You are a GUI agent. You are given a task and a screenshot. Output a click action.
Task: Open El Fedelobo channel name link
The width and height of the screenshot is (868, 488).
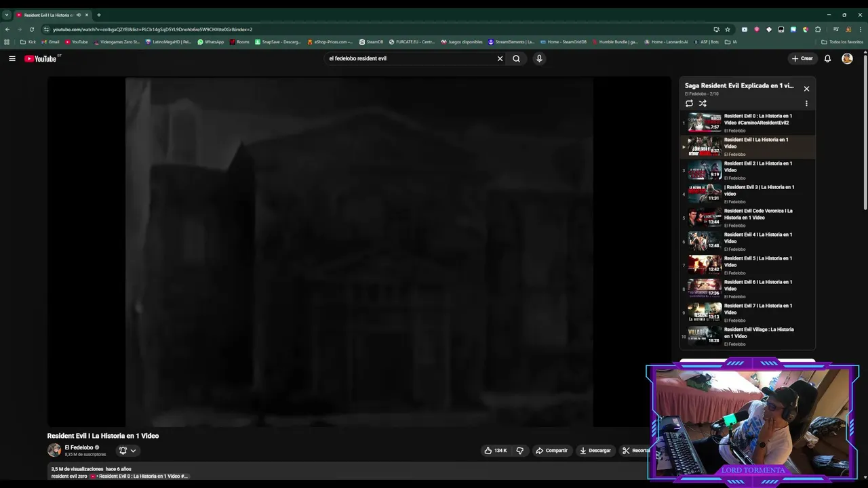[x=79, y=447]
